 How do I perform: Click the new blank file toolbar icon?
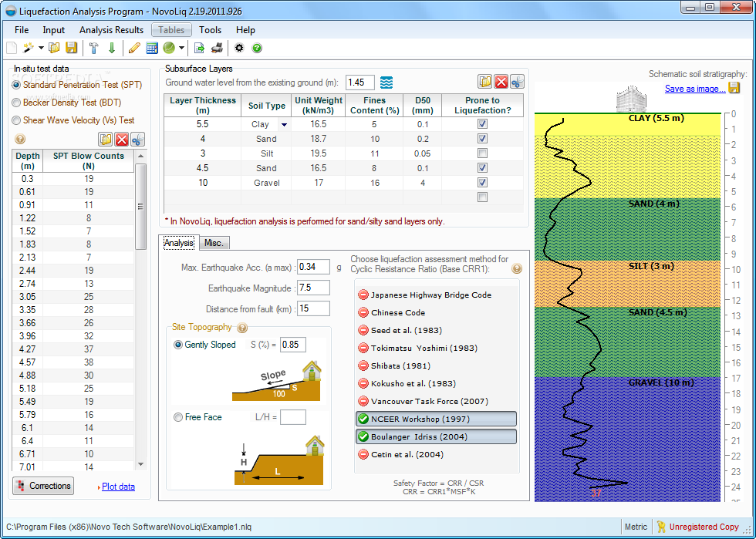tap(12, 48)
